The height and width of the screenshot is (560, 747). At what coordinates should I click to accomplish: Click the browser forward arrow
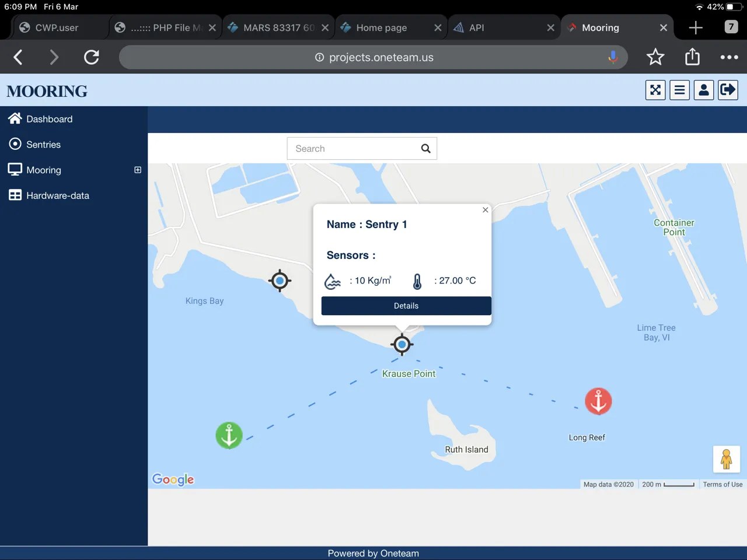pos(54,57)
